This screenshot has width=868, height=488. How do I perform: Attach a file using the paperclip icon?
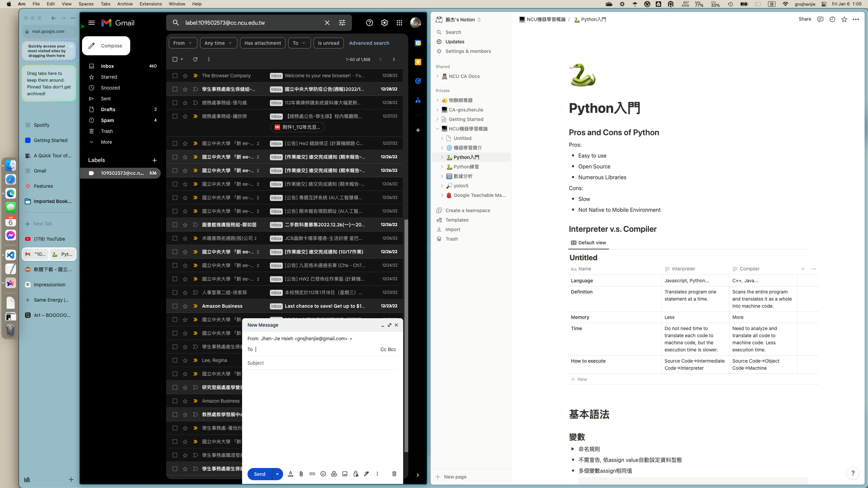[x=301, y=474]
